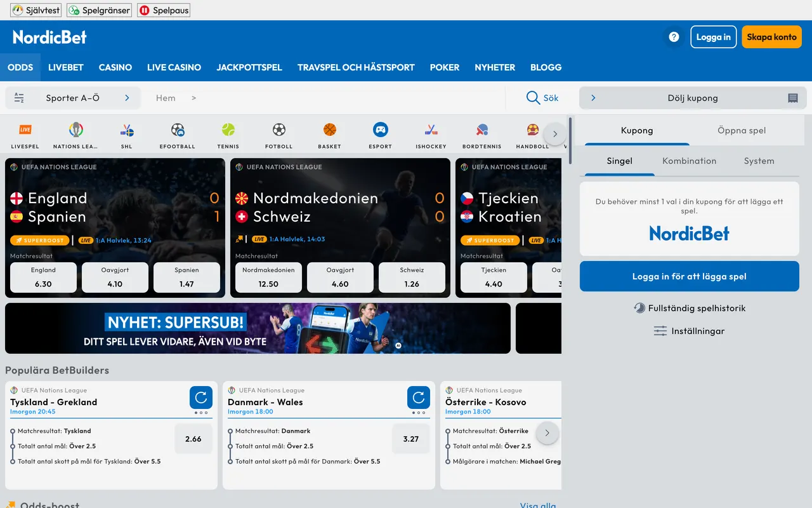Open NYHETER menu item
The width and height of the screenshot is (812, 508).
(495, 67)
